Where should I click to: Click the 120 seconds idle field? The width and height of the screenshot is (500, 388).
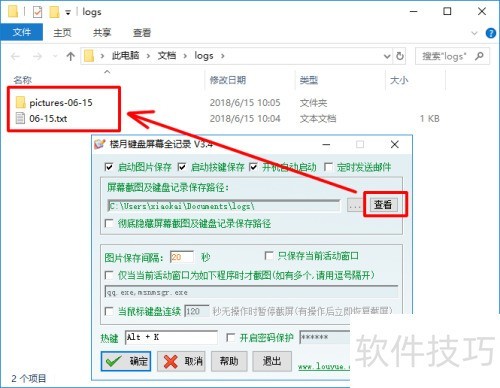[x=197, y=311]
